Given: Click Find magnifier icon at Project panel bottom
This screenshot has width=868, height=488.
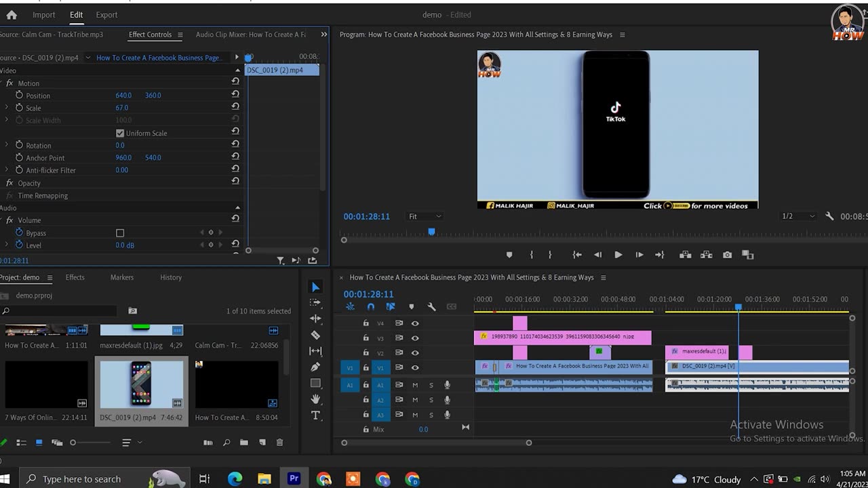Looking at the screenshot, I should (x=226, y=443).
